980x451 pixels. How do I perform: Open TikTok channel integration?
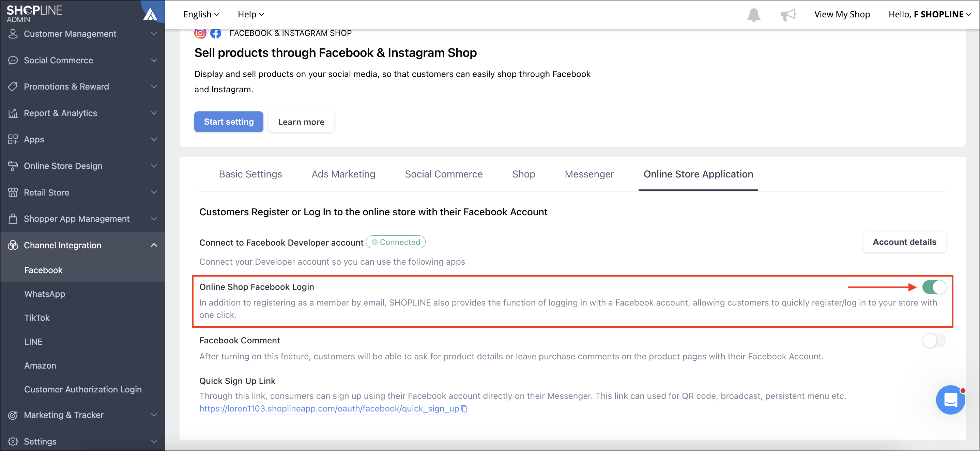(x=37, y=318)
